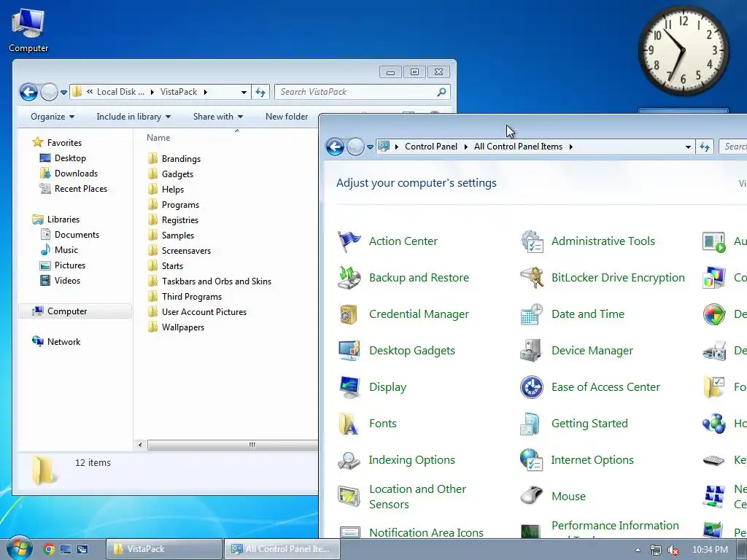Viewport: 747px width, 560px height.
Task: Launch Chrome from the taskbar
Action: 49,549
